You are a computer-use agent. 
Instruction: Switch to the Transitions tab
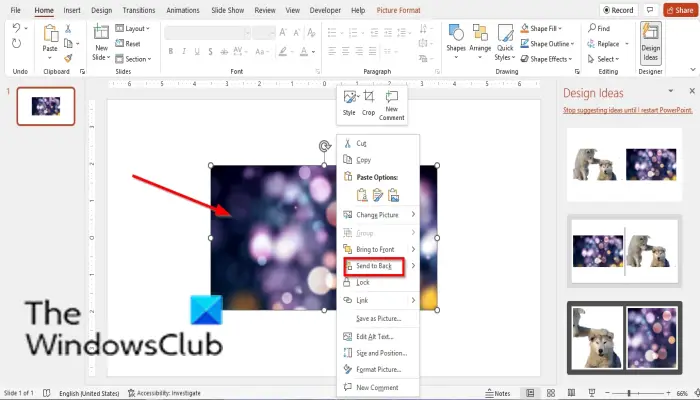(139, 10)
